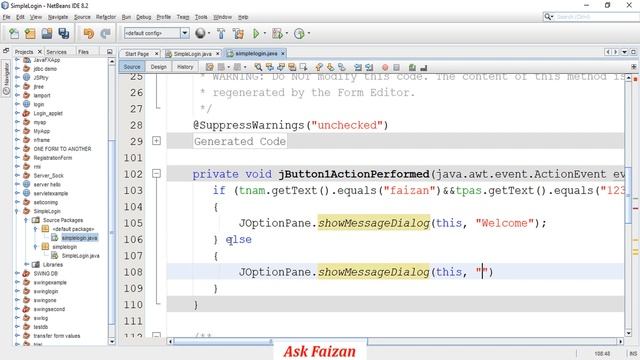Open the default config dropdown
Screen dimensions: 640x360
coord(185,33)
